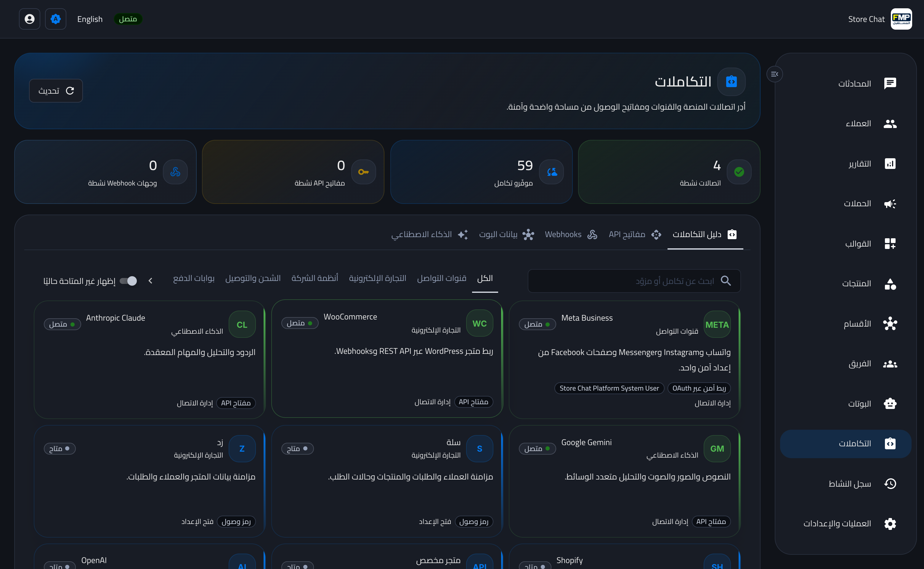Switch to the الذكاء الاصطناعي tab
The height and width of the screenshot is (569, 924).
[430, 234]
